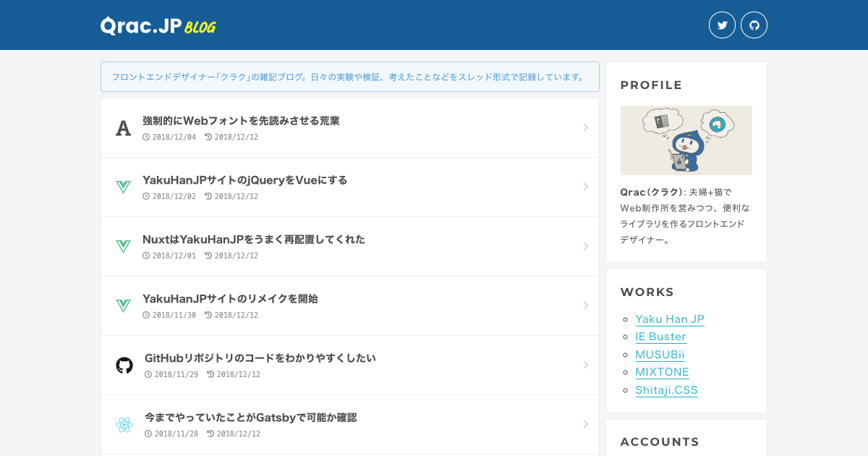This screenshot has height=456, width=868.
Task: Click the GitHub octocat icon beside the repository article
Action: (125, 365)
